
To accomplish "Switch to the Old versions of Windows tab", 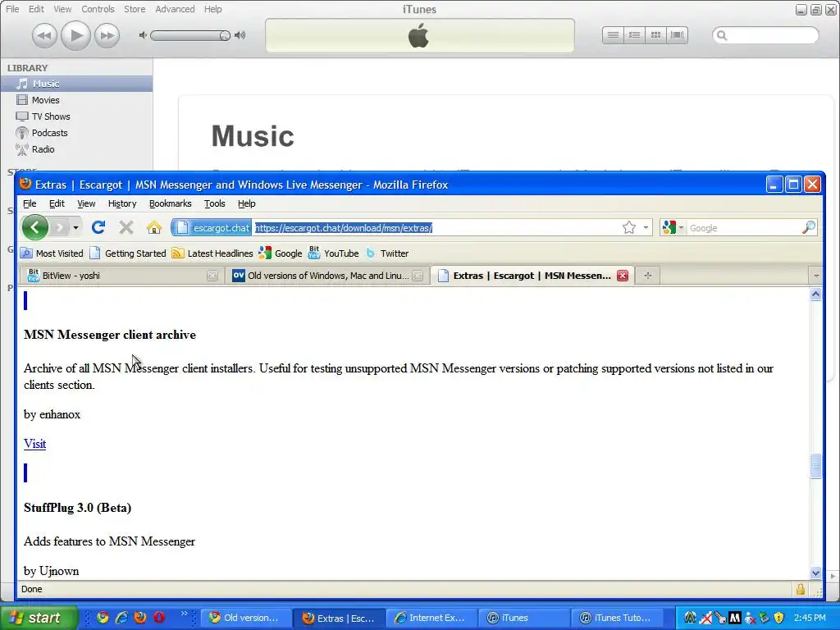I will [x=328, y=276].
